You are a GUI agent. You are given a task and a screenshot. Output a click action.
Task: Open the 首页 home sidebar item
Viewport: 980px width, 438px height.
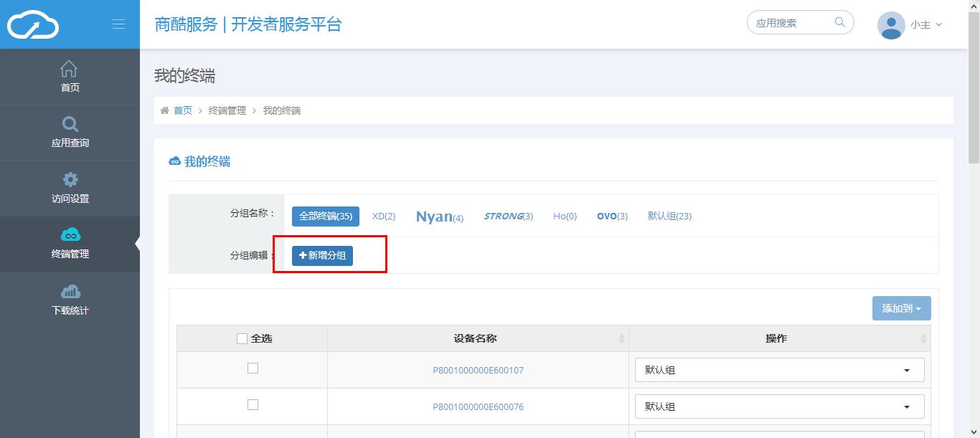70,77
